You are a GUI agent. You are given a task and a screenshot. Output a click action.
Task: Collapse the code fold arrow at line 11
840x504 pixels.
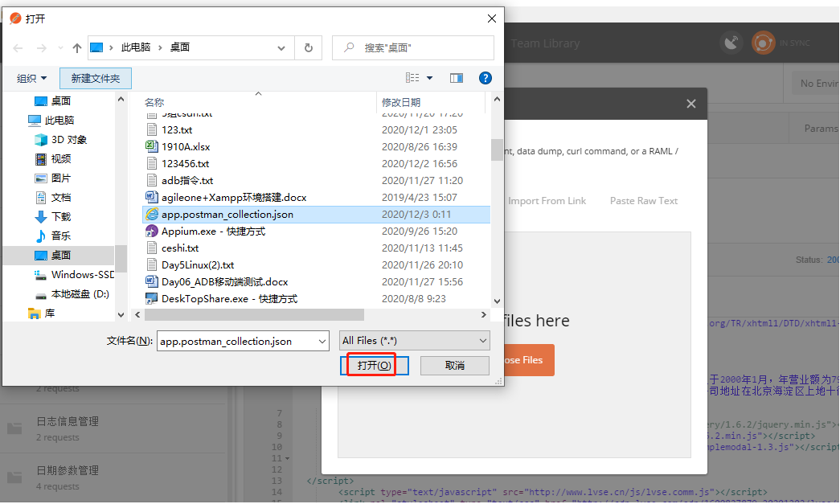click(288, 458)
